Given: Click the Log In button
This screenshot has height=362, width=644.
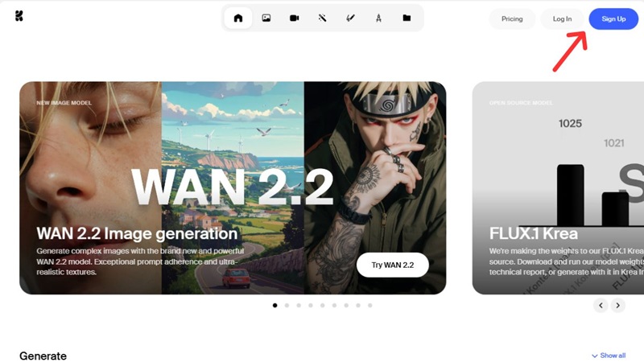Looking at the screenshot, I should tap(562, 19).
